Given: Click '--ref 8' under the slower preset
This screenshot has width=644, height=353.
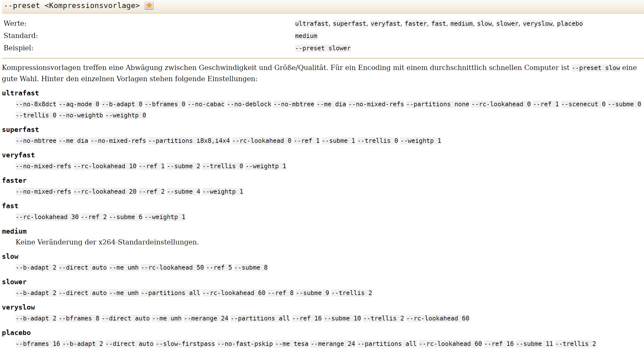Looking at the screenshot, I should (x=281, y=293).
